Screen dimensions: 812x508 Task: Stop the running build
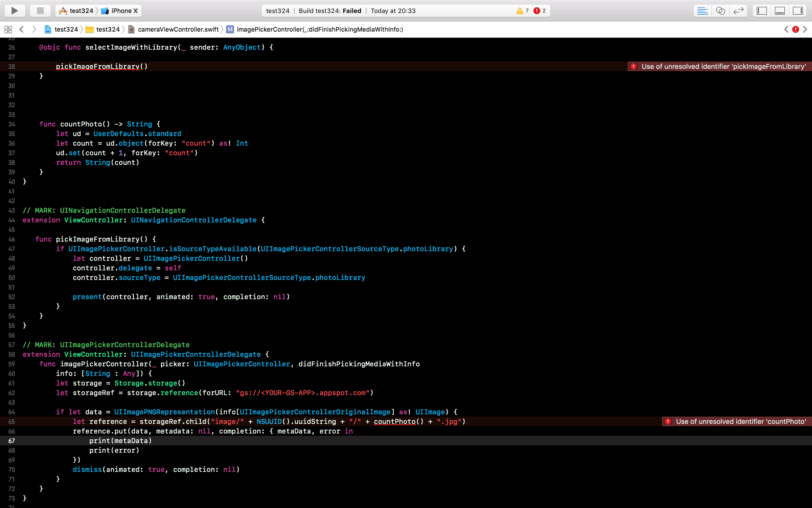tap(40, 11)
